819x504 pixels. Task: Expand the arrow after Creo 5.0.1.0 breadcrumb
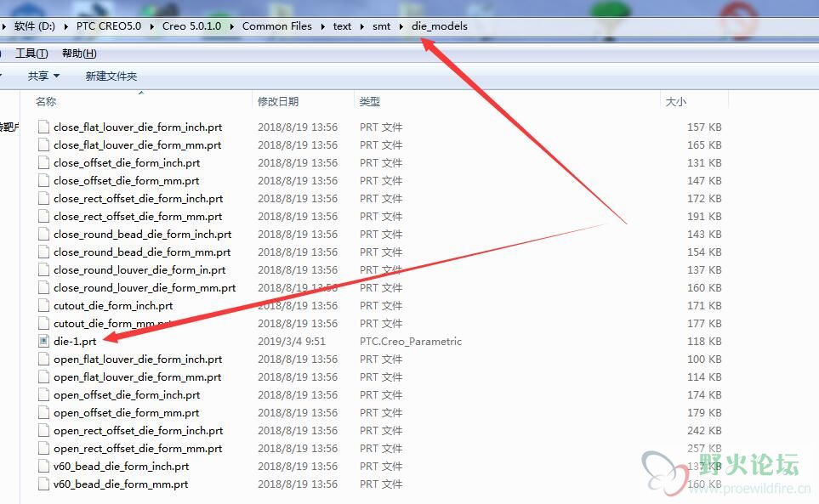point(232,26)
